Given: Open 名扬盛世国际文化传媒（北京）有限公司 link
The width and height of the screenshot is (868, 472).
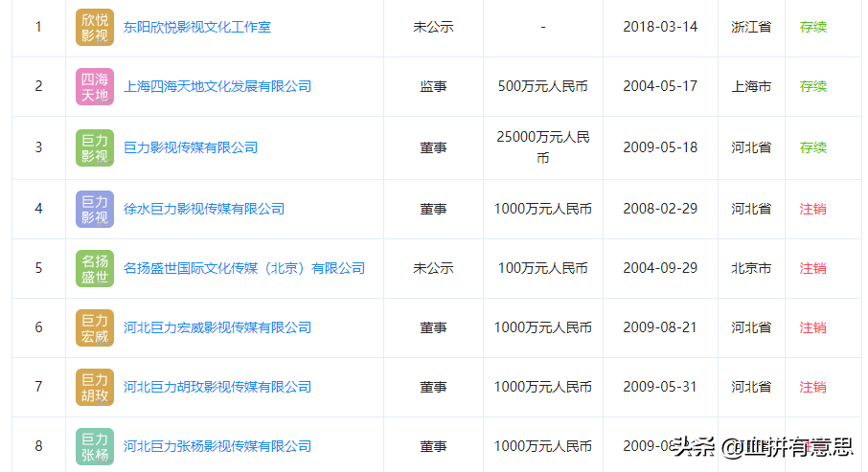Looking at the screenshot, I should 244,268.
